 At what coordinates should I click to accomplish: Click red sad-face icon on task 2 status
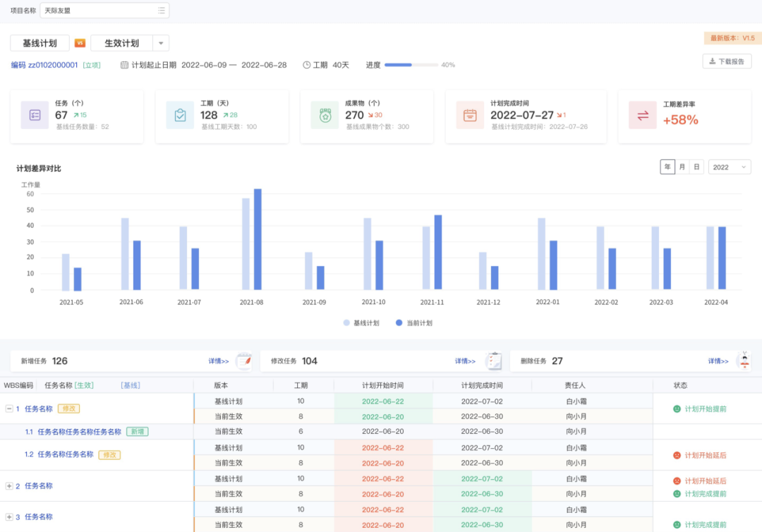pyautogui.click(x=677, y=481)
